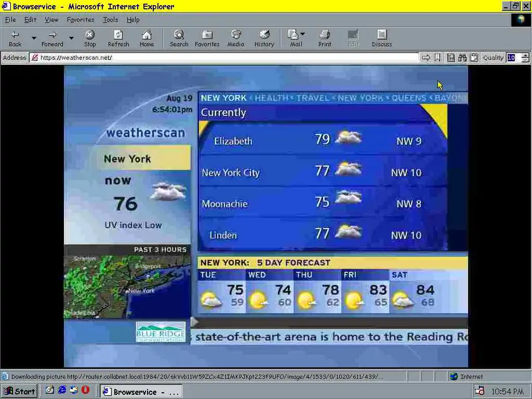Open the View menu
This screenshot has width=532, height=399.
[x=51, y=20]
